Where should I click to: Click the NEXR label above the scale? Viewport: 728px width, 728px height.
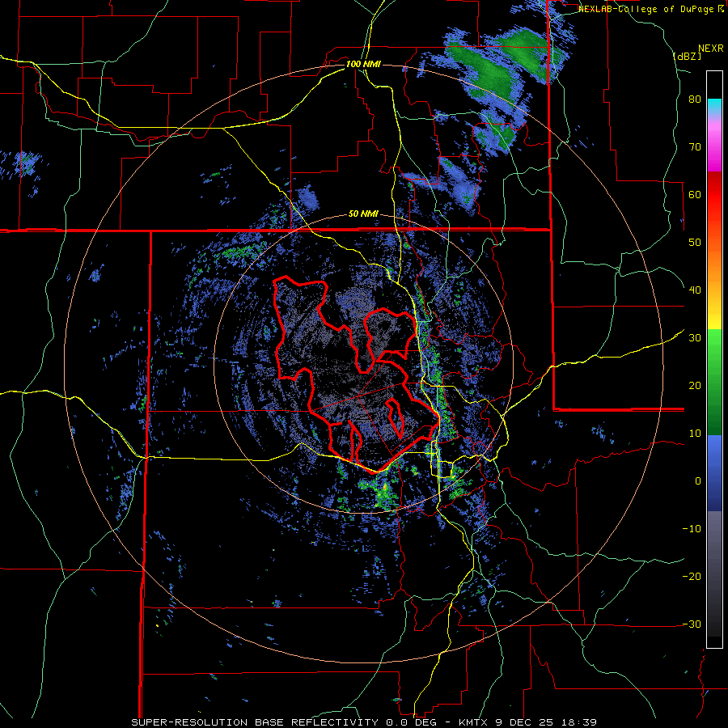711,49
